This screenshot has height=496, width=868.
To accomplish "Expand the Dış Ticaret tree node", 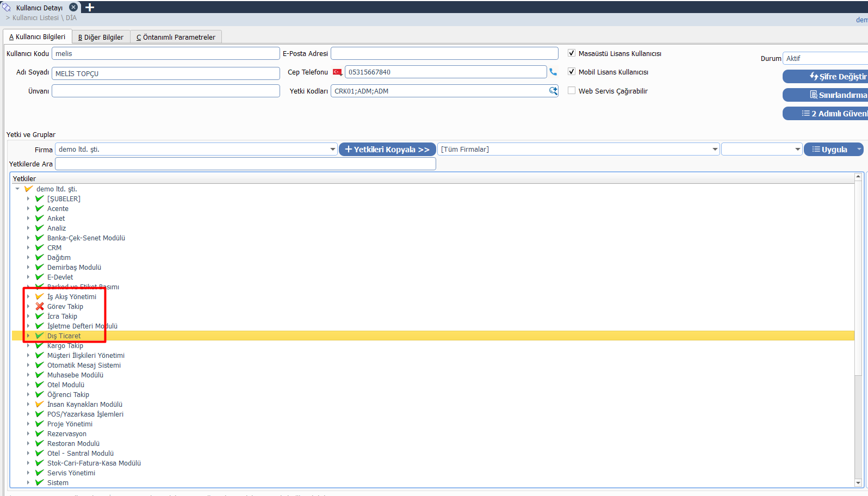I will (28, 336).
